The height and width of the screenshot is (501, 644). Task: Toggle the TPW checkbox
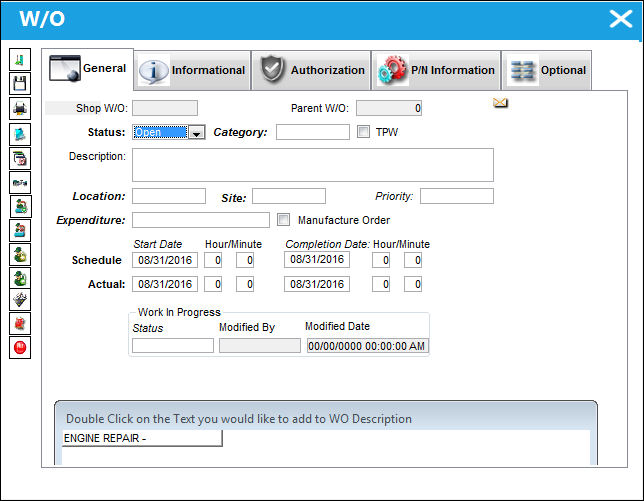[363, 132]
